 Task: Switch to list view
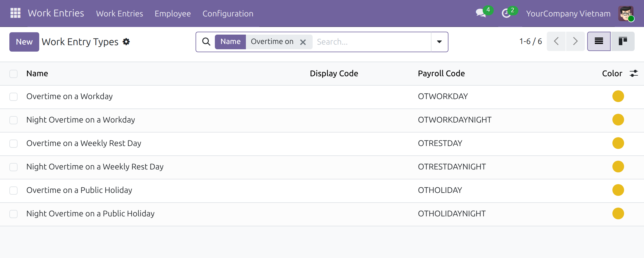pos(599,41)
